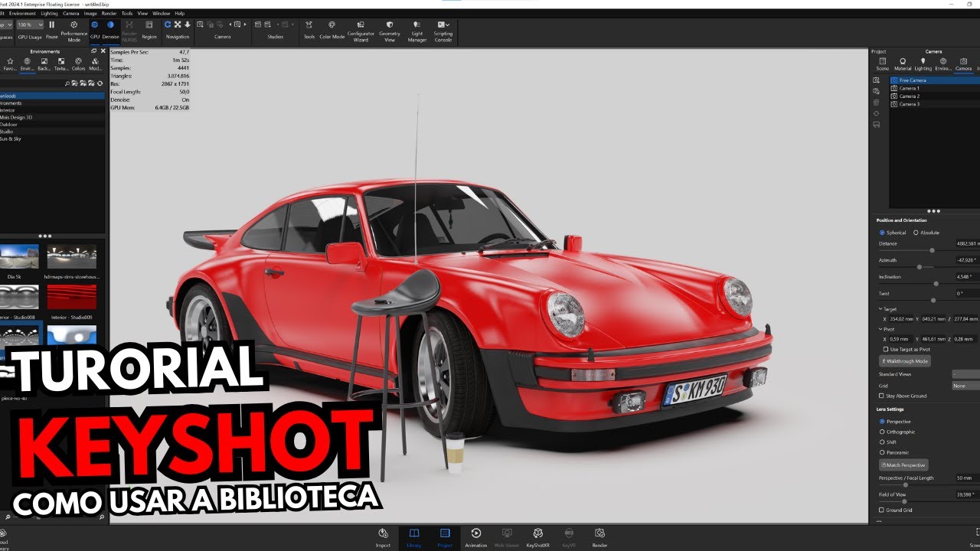Open the Lighting menu
This screenshot has height=551, width=980.
[49, 13]
